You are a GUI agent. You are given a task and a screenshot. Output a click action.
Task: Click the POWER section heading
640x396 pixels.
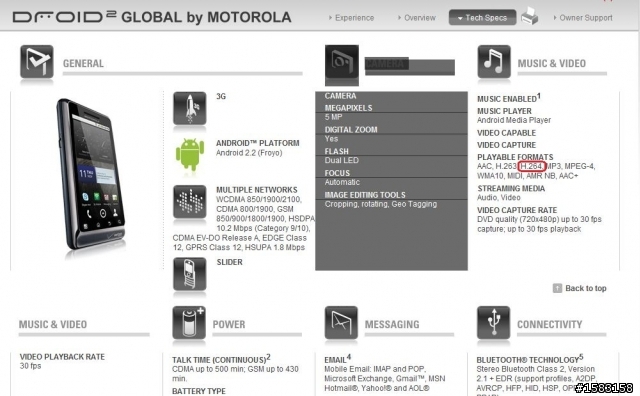tap(229, 325)
